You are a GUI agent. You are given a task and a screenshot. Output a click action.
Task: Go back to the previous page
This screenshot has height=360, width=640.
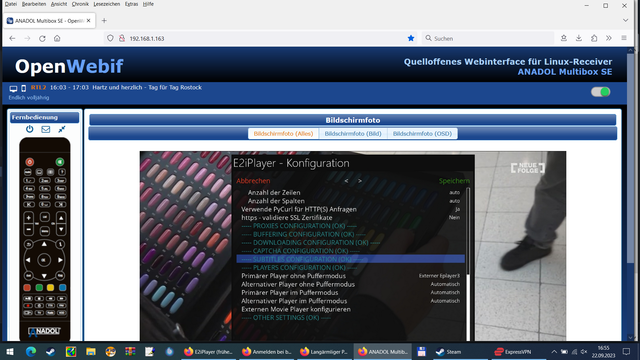click(x=12, y=38)
